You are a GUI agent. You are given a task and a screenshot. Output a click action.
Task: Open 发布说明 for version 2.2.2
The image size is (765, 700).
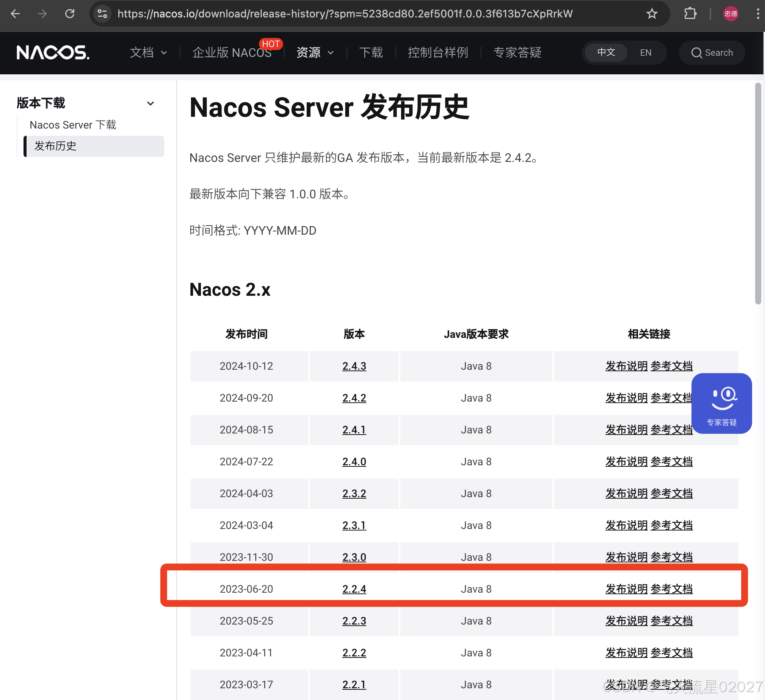coord(627,653)
